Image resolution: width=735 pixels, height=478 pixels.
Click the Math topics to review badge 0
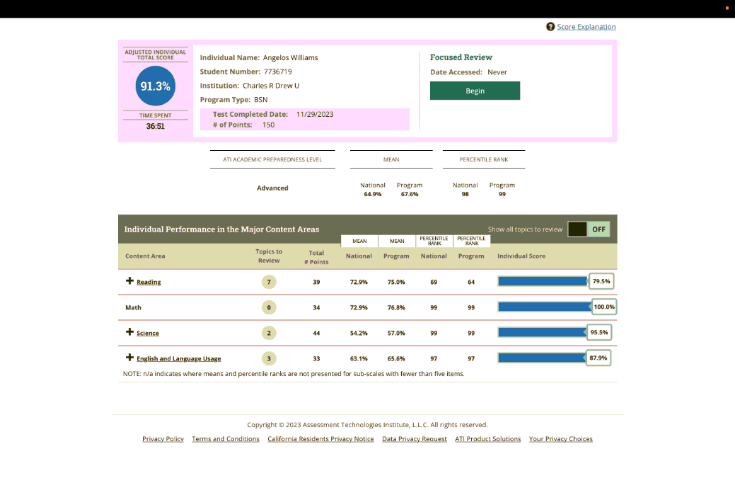[268, 307]
